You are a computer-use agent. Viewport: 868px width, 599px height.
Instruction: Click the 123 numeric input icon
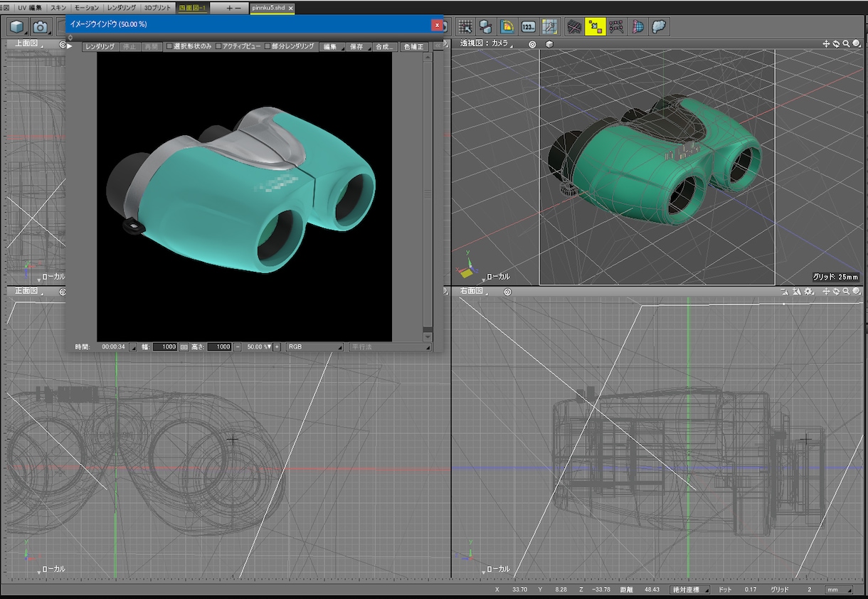point(528,27)
